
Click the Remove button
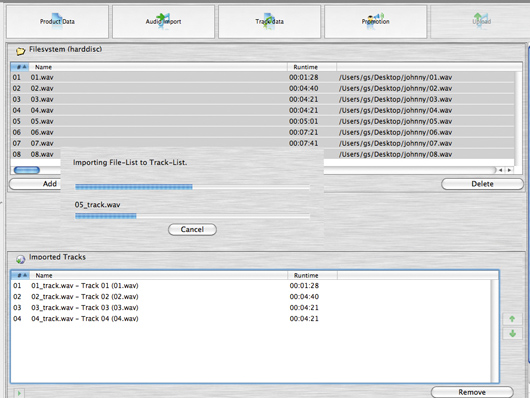tap(472, 392)
